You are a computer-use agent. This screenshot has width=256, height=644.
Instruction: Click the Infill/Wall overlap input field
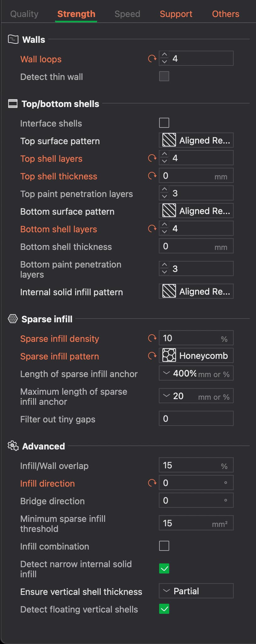click(x=196, y=465)
